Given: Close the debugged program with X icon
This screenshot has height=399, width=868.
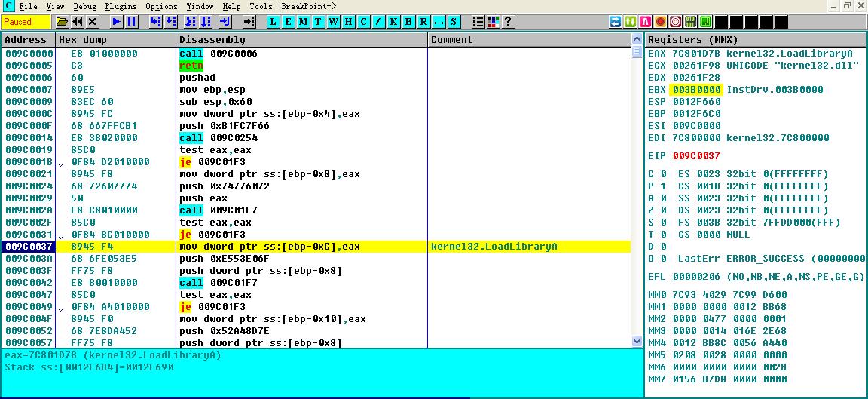Looking at the screenshot, I should [x=93, y=22].
